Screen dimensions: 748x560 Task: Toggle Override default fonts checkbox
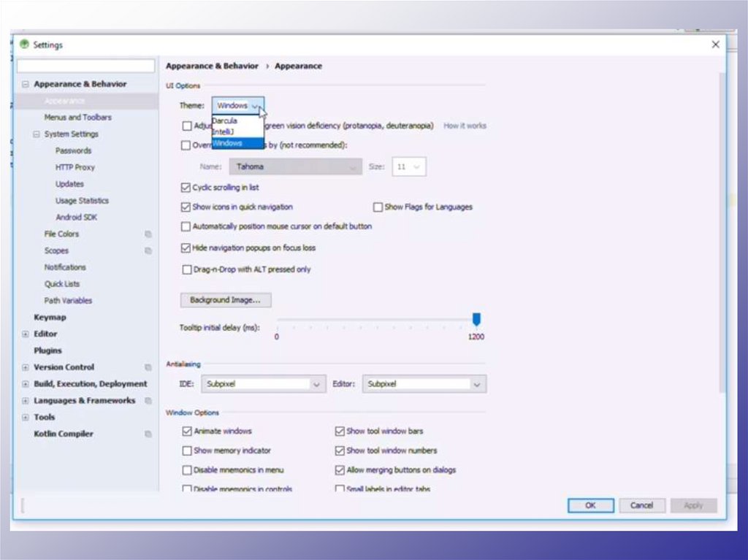coord(186,145)
